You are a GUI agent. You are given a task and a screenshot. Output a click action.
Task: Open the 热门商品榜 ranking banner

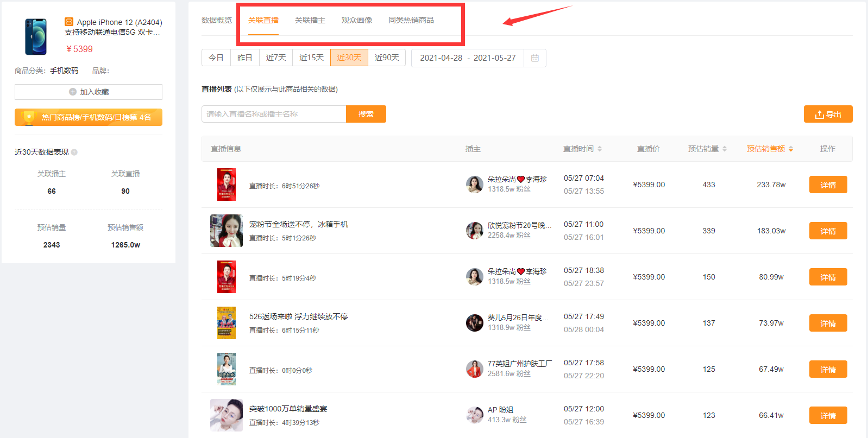pyautogui.click(x=89, y=117)
